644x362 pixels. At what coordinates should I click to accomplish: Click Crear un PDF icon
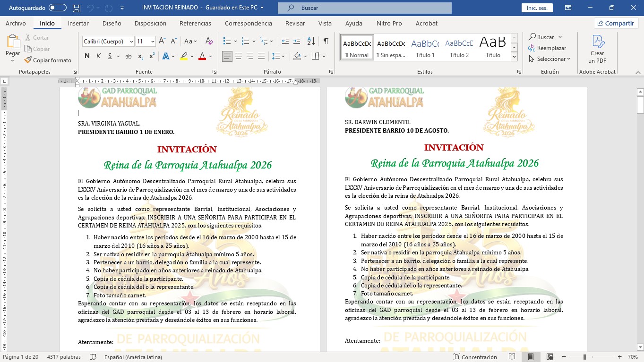[x=597, y=49]
